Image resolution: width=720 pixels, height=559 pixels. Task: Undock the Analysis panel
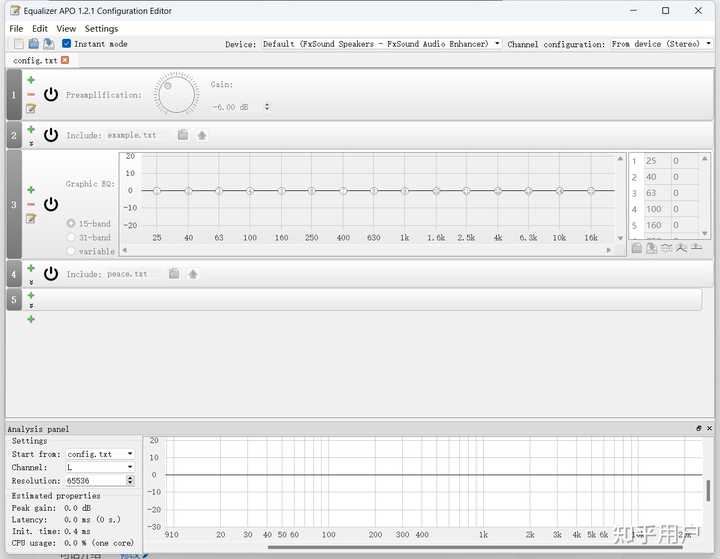[x=699, y=428]
